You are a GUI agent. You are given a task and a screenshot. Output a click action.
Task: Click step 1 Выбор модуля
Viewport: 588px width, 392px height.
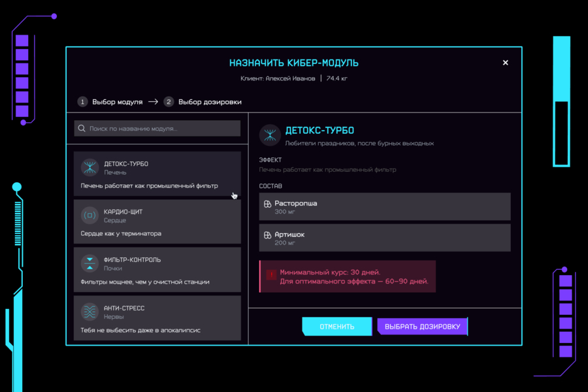tap(110, 102)
